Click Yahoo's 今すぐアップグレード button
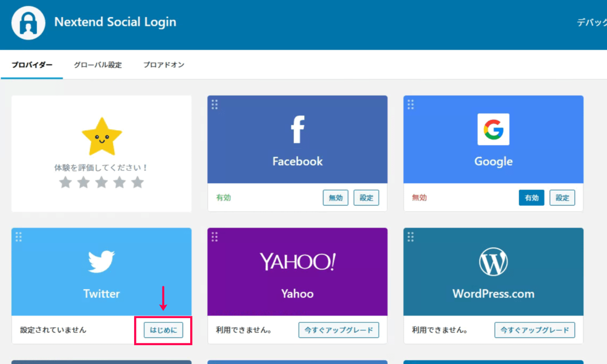Image resolution: width=607 pixels, height=364 pixels. [339, 330]
